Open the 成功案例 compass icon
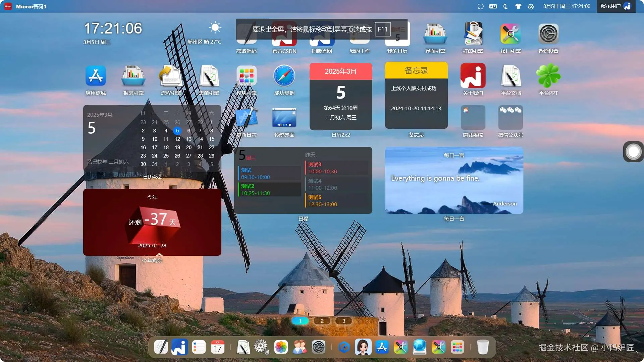The height and width of the screenshot is (362, 644). point(284,76)
